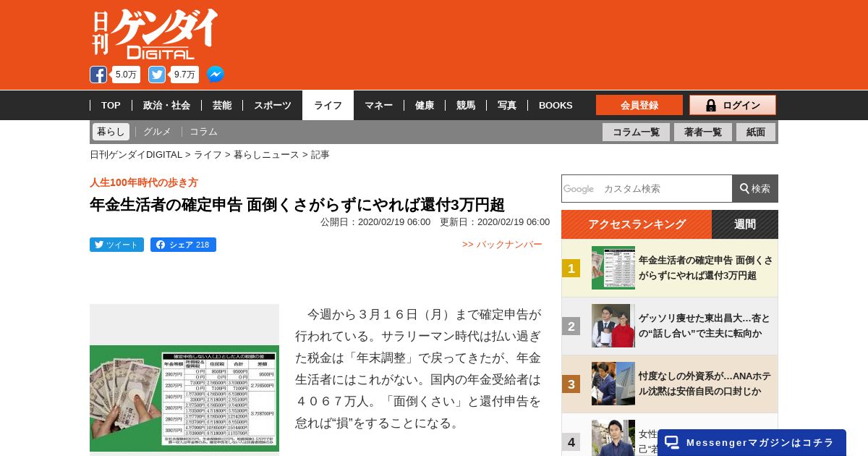
Task: Open the Messenger icon in header
Action: coord(216,75)
